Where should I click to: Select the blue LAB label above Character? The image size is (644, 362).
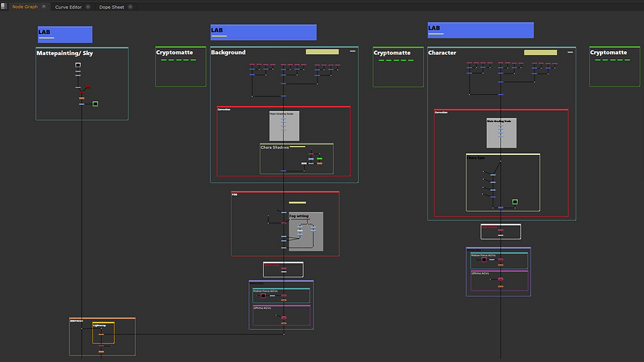pyautogui.click(x=480, y=30)
